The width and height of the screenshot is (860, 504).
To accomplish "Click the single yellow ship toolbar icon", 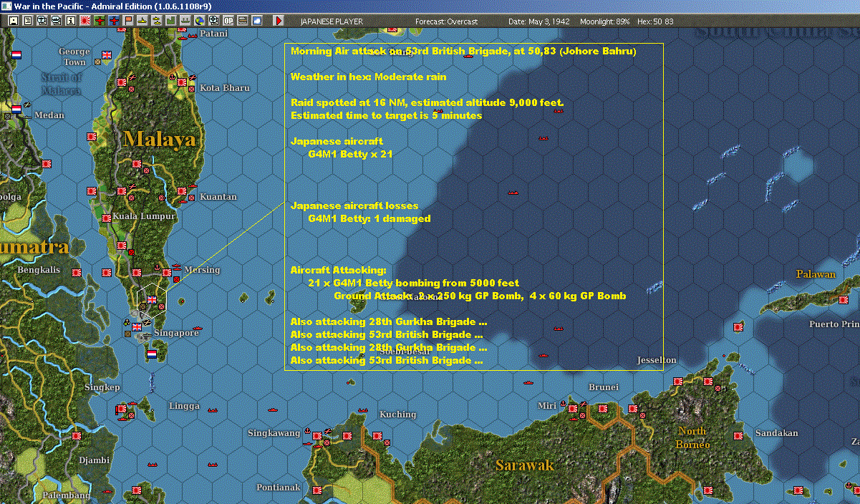I will (x=142, y=21).
